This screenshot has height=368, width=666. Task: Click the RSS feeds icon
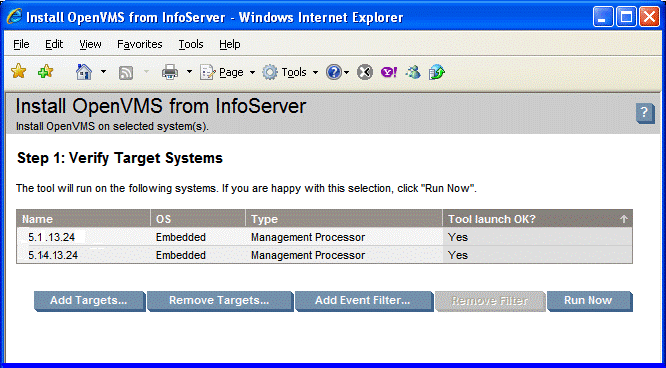click(x=126, y=73)
